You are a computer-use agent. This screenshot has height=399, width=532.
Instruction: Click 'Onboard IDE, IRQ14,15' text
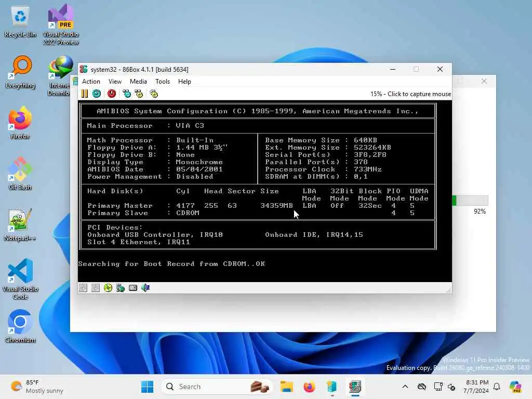pos(314,235)
